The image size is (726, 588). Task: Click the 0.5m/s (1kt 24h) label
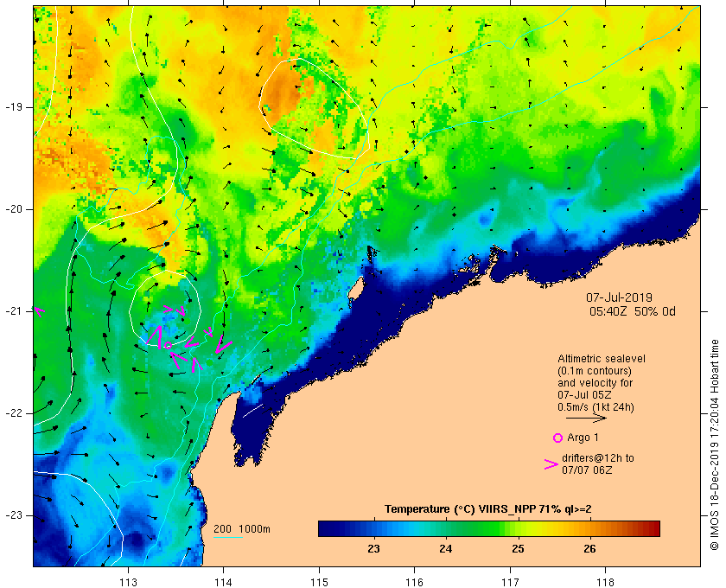595,407
